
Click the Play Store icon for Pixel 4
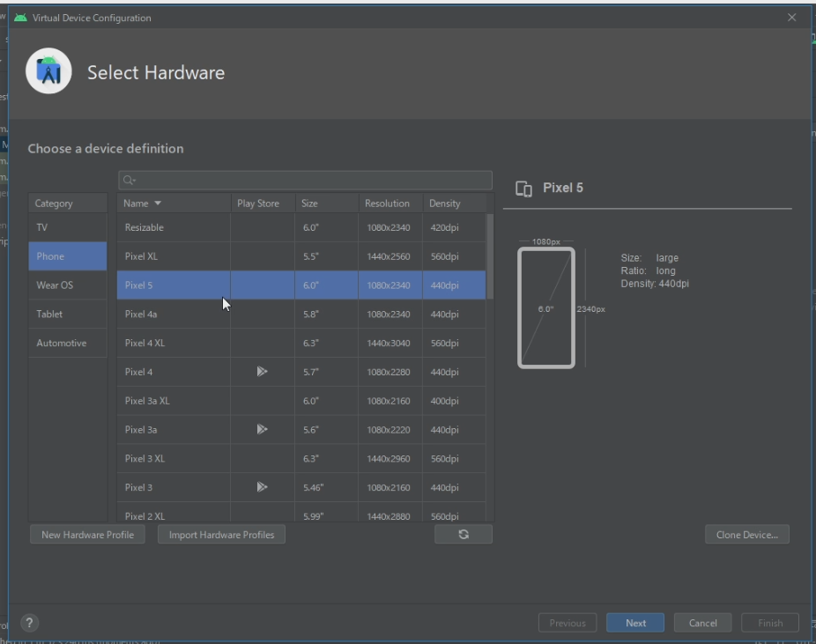(x=262, y=372)
